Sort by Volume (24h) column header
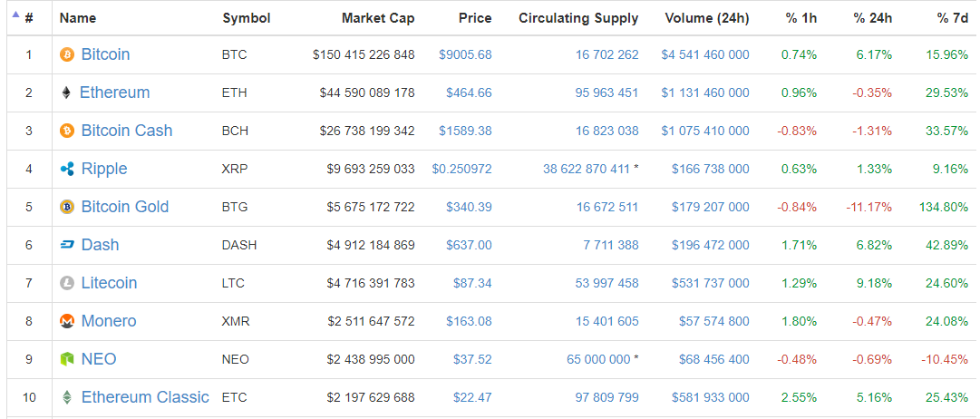 pyautogui.click(x=706, y=18)
